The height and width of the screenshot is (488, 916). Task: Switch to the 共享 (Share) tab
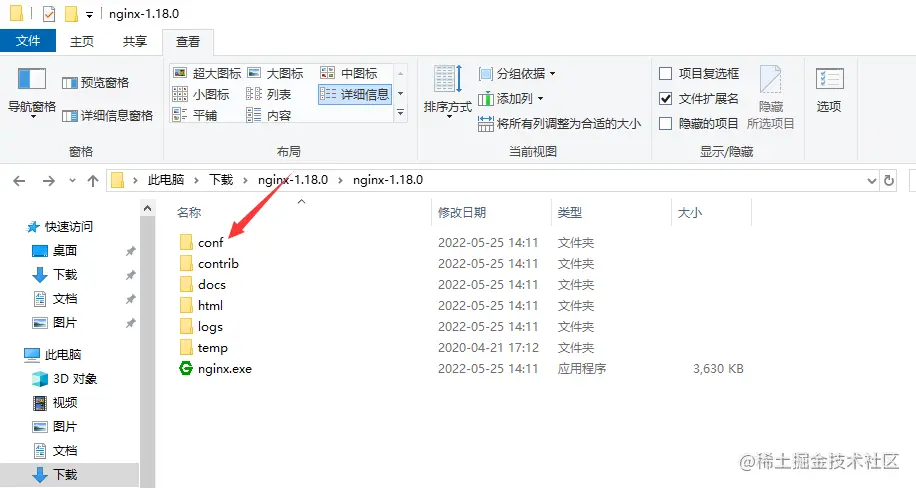coord(135,41)
